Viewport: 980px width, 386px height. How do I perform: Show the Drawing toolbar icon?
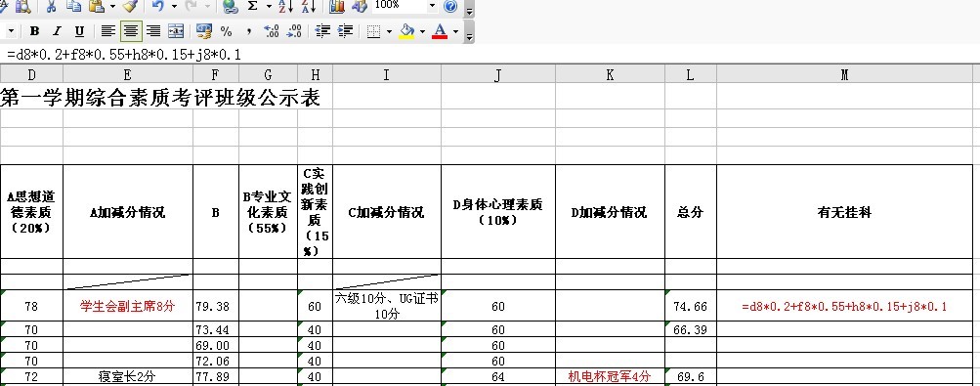click(x=360, y=6)
